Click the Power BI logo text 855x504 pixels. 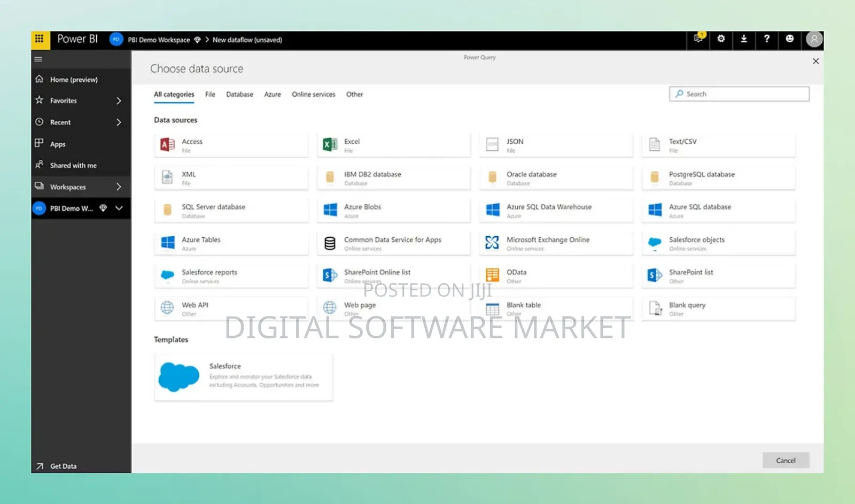tap(77, 39)
